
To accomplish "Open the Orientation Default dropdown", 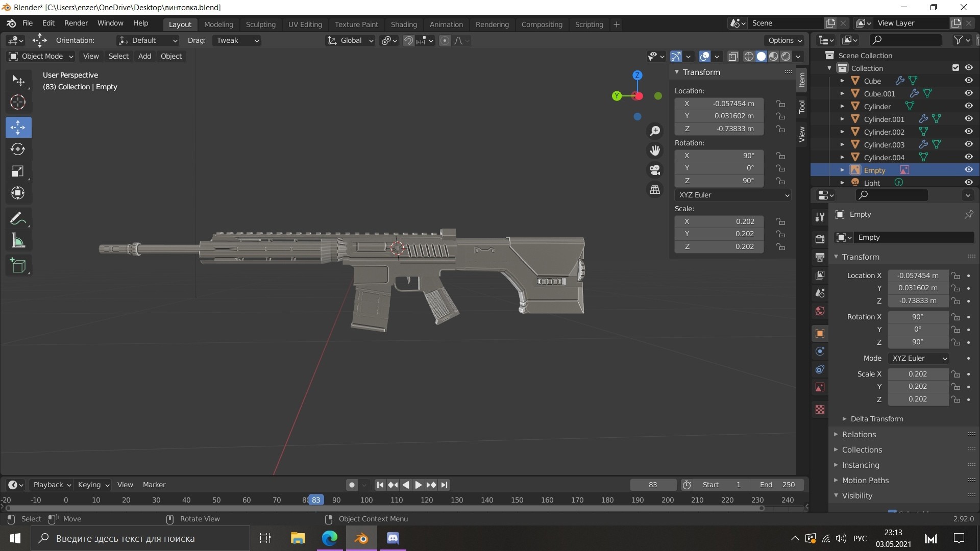I will click(x=147, y=40).
